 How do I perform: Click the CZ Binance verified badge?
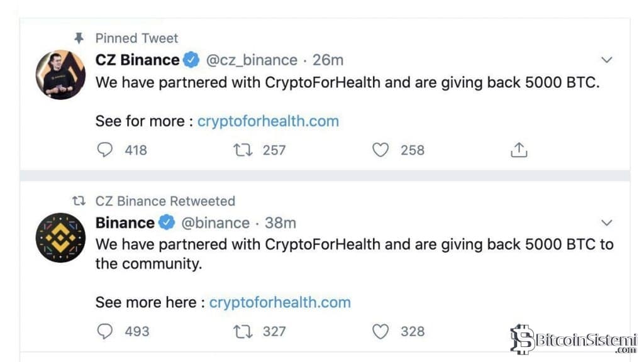pos(192,60)
